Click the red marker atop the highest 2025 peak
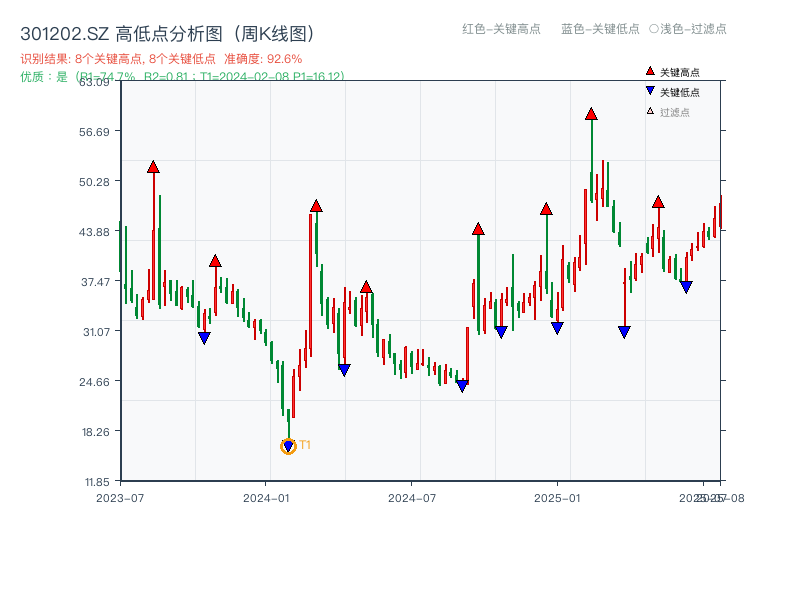Image resolution: width=800 pixels, height=600 pixels. click(x=590, y=115)
